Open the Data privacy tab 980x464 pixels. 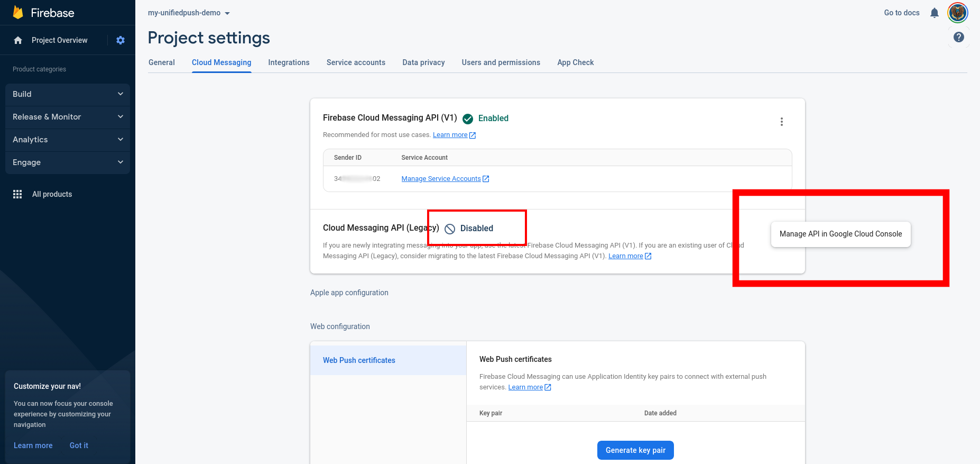pos(423,62)
